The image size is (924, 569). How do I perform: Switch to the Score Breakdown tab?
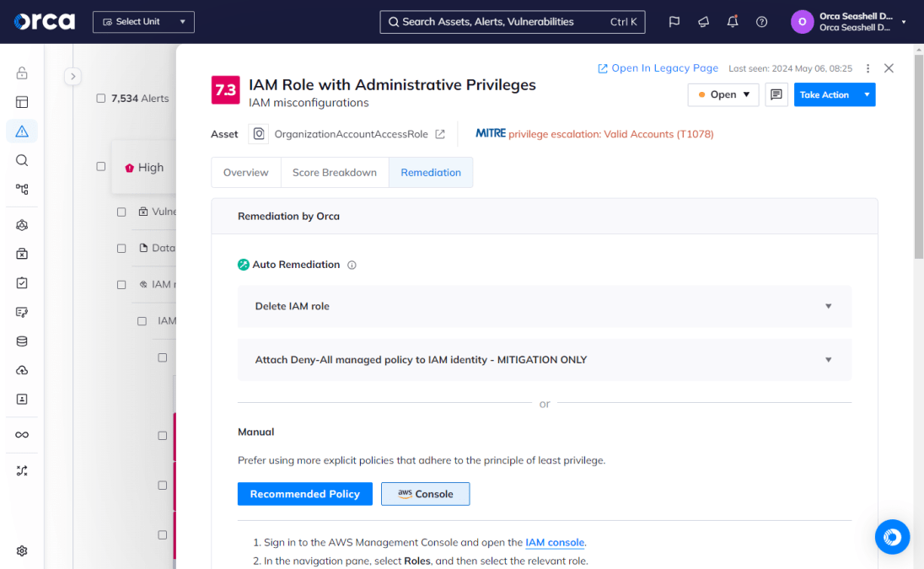(335, 173)
